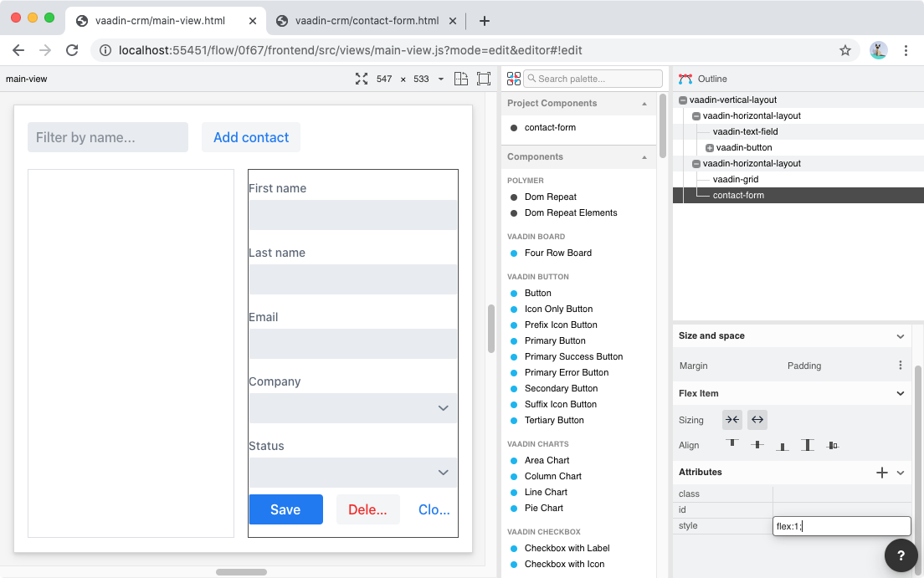
Task: Click the fit-to-screen expand icon
Action: [362, 79]
